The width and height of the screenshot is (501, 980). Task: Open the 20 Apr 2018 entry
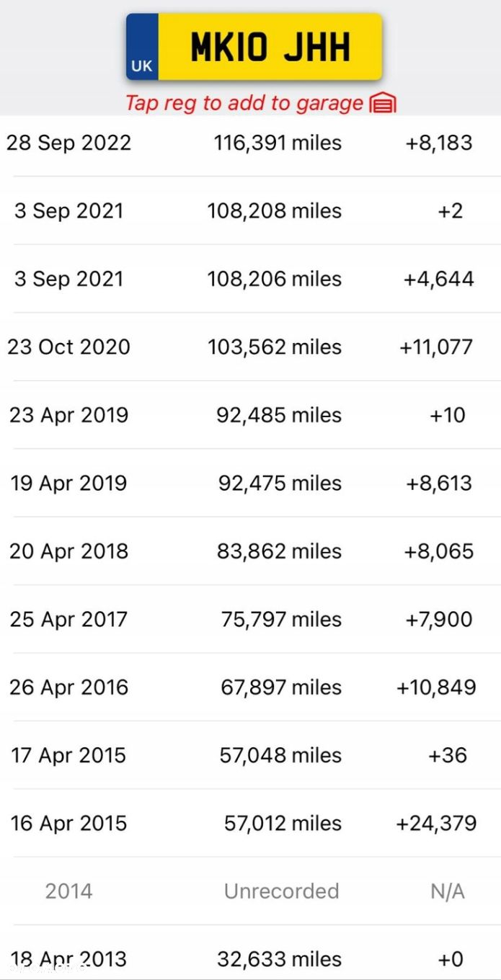pos(250,551)
